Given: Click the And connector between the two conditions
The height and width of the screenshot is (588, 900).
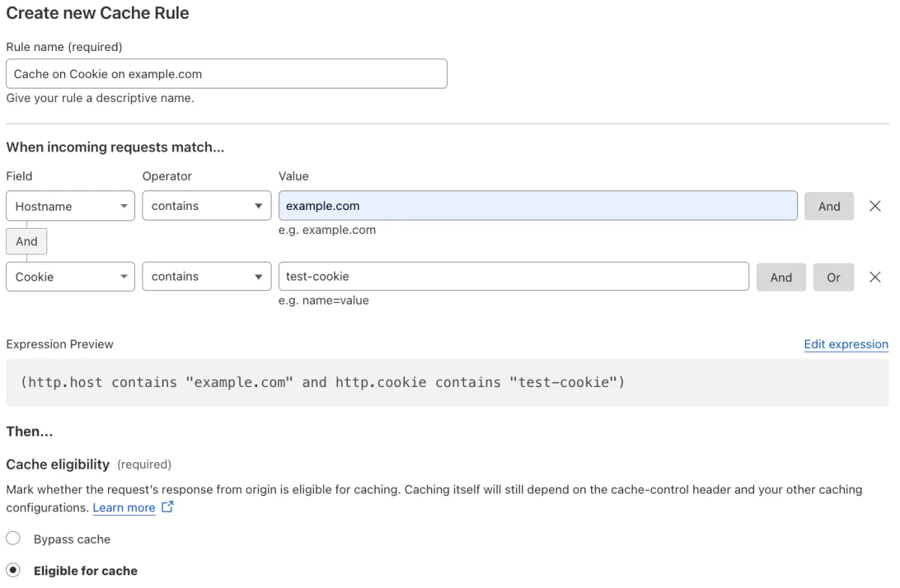Looking at the screenshot, I should pyautogui.click(x=26, y=241).
